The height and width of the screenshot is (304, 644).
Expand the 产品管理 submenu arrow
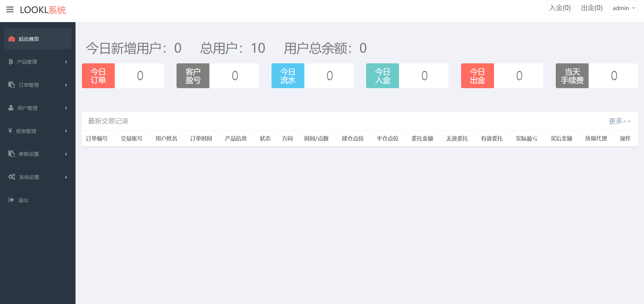pyautogui.click(x=66, y=62)
